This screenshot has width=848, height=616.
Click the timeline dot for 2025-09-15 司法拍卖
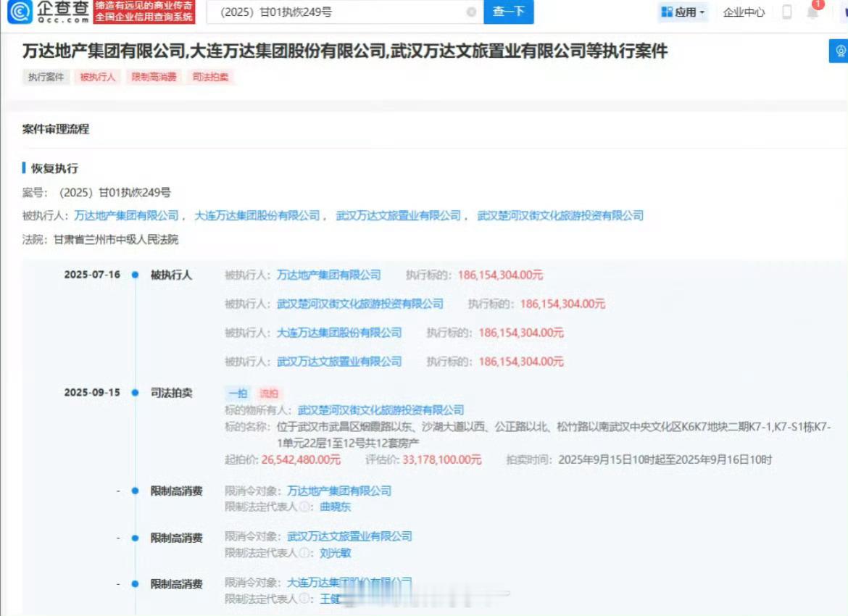pyautogui.click(x=136, y=393)
